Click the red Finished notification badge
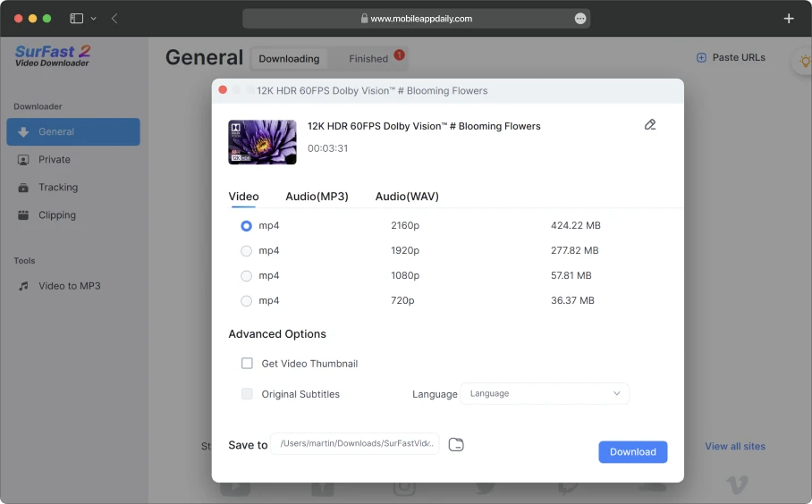812x504 pixels. click(x=399, y=55)
